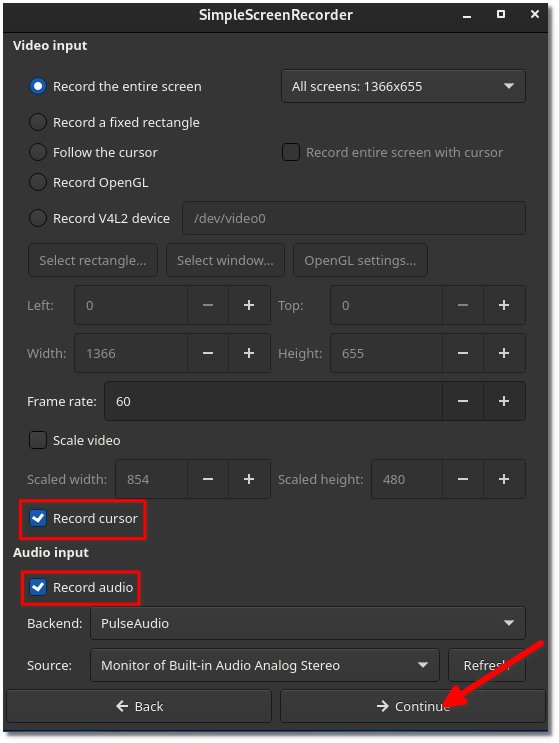This screenshot has height=743, width=559.
Task: Decrease frame rate with minus button
Action: [463, 401]
